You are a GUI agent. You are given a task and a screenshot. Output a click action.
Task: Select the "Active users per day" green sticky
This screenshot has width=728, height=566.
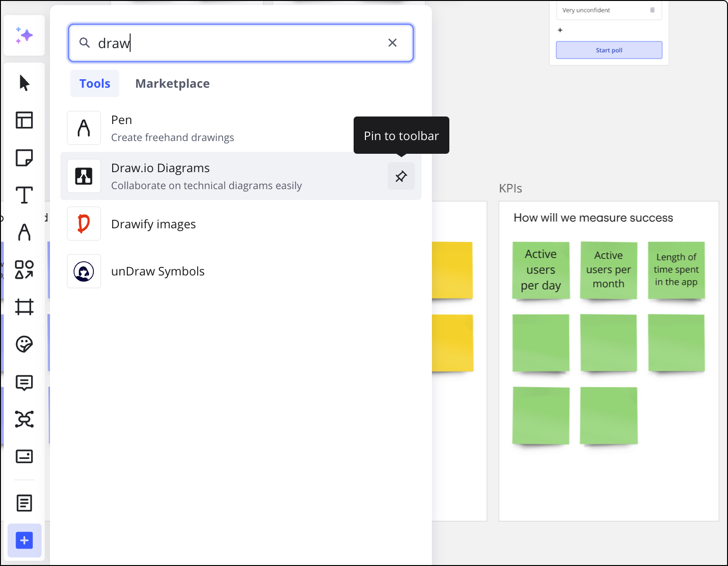click(541, 270)
